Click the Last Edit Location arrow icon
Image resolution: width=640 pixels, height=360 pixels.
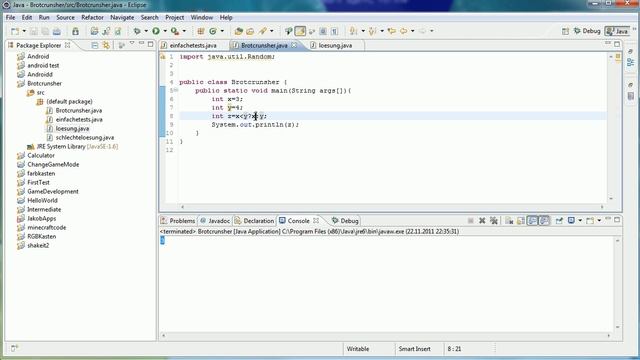392,31
